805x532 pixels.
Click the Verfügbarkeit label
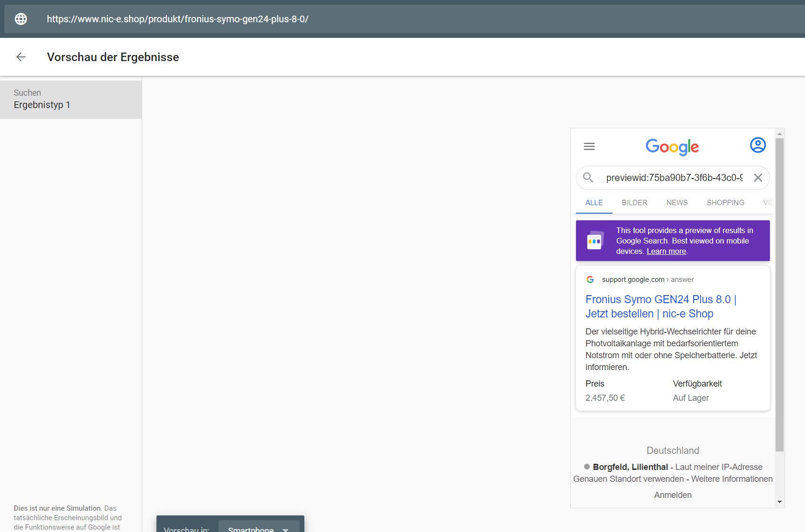pyautogui.click(x=697, y=384)
